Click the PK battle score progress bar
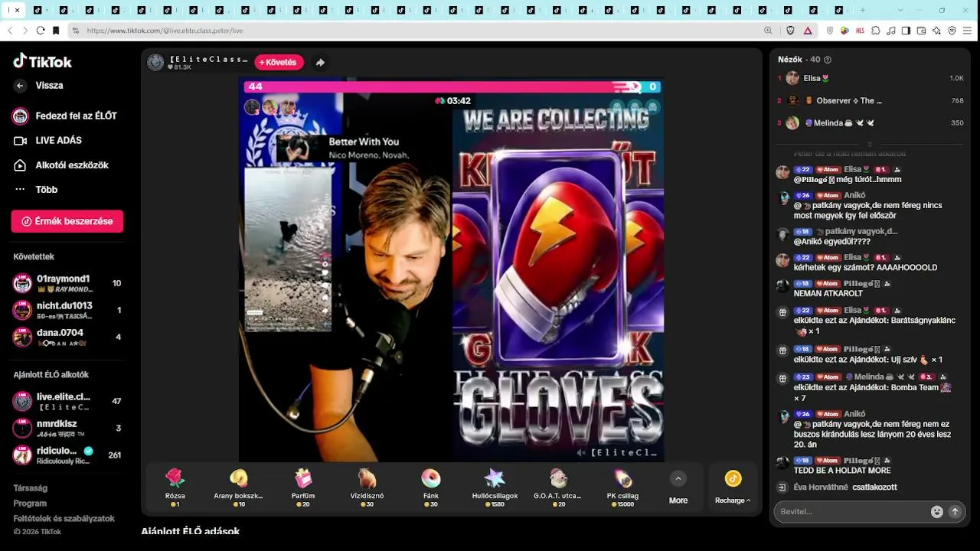The width and height of the screenshot is (980, 551). pyautogui.click(x=452, y=86)
